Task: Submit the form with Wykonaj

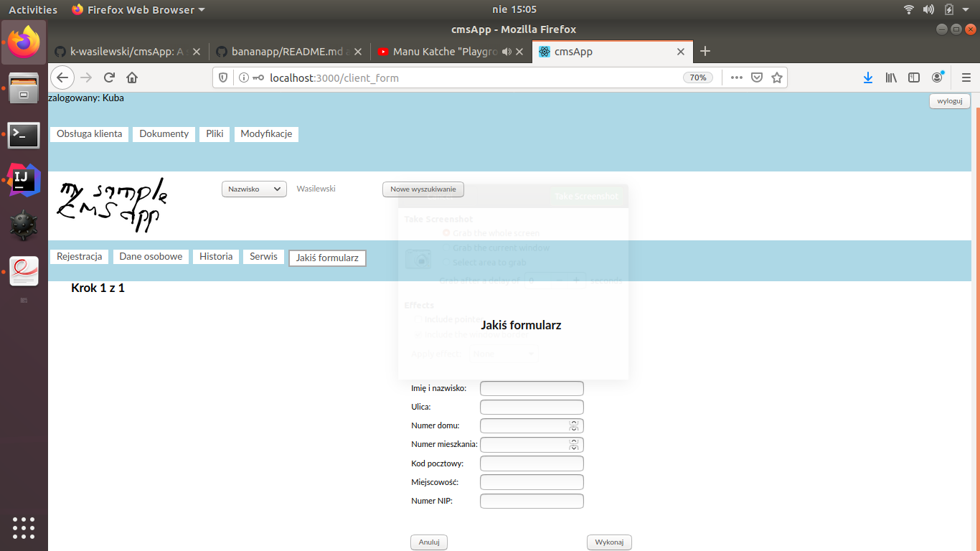Action: click(609, 542)
